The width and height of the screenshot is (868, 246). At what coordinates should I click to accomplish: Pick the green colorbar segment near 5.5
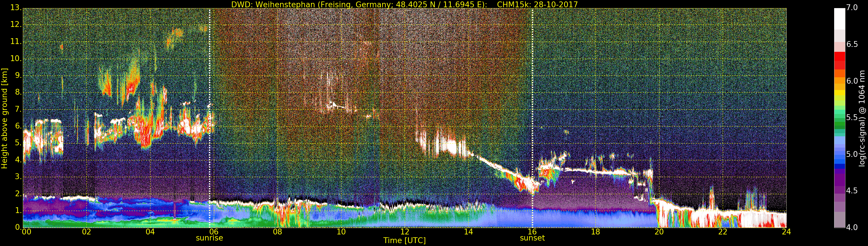tap(839, 118)
